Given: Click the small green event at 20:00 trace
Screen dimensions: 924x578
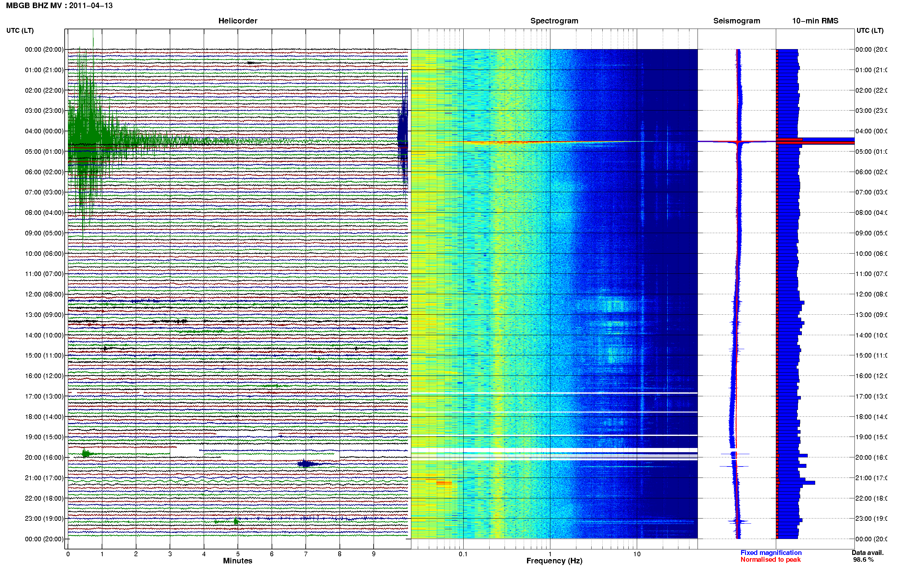Looking at the screenshot, I should 87,454.
